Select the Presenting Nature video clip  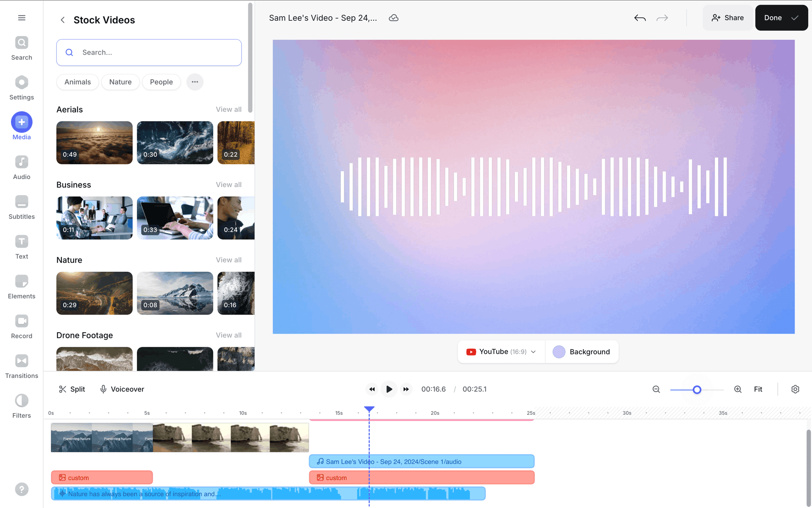tap(102, 438)
